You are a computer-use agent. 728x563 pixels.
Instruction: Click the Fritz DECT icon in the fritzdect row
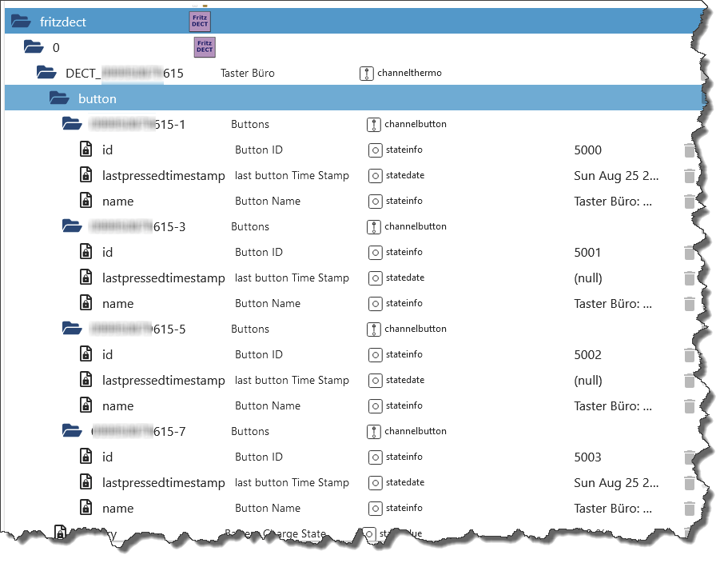pos(200,22)
